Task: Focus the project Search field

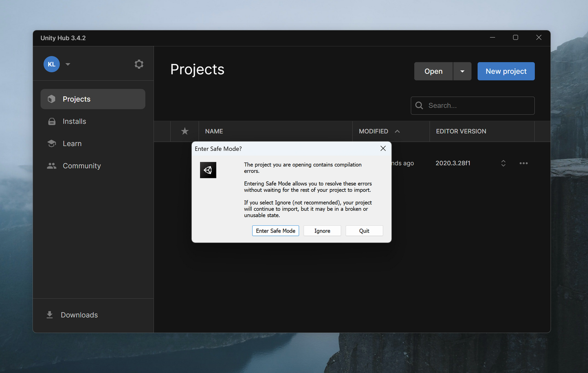Action: pyautogui.click(x=473, y=106)
